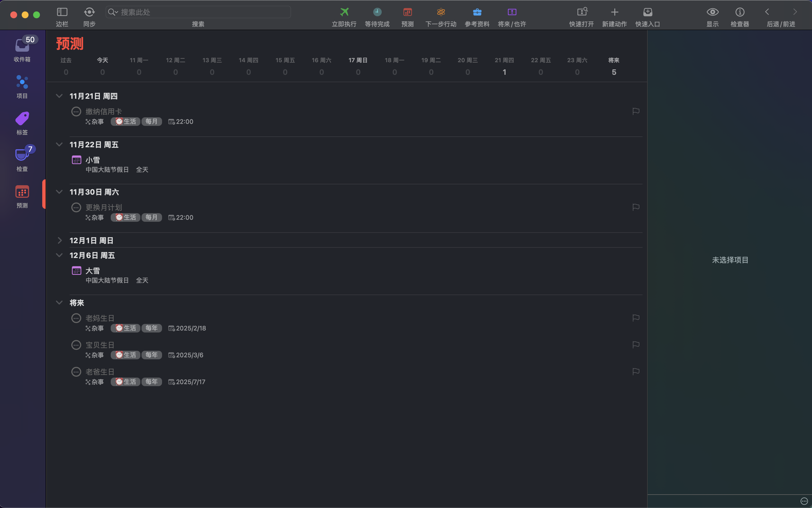The image size is (812, 508).
Task: Open 项目 projects in sidebar
Action: (22, 87)
